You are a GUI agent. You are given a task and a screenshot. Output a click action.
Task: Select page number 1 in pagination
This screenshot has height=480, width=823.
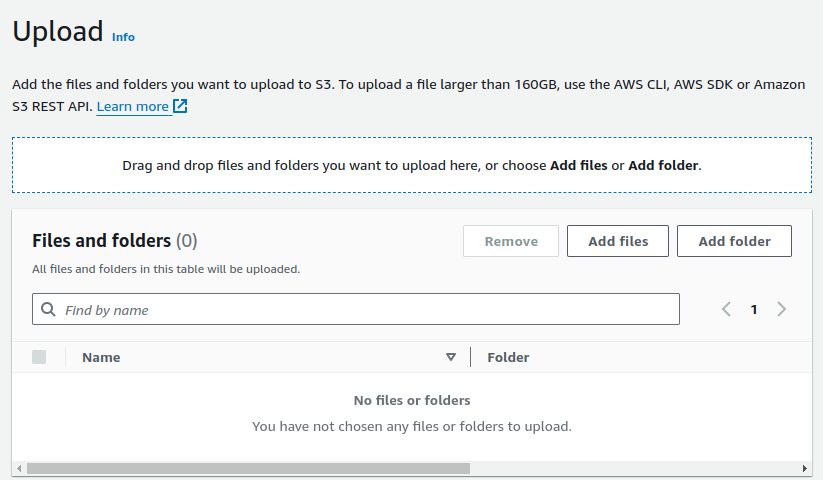pyautogui.click(x=754, y=309)
